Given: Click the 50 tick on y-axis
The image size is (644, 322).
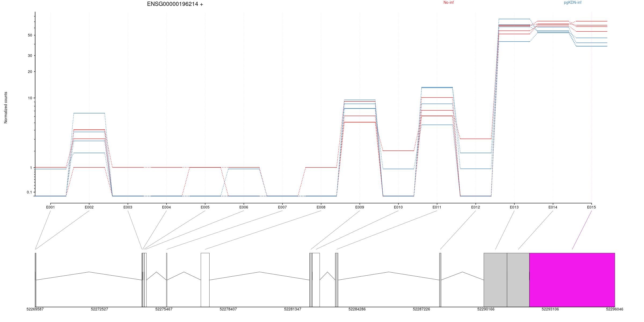Looking at the screenshot, I should [30, 35].
